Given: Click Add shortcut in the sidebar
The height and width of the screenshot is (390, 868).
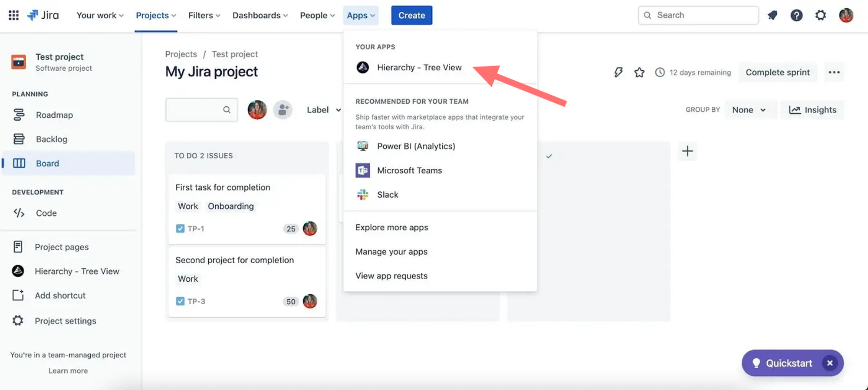Looking at the screenshot, I should point(69,295).
